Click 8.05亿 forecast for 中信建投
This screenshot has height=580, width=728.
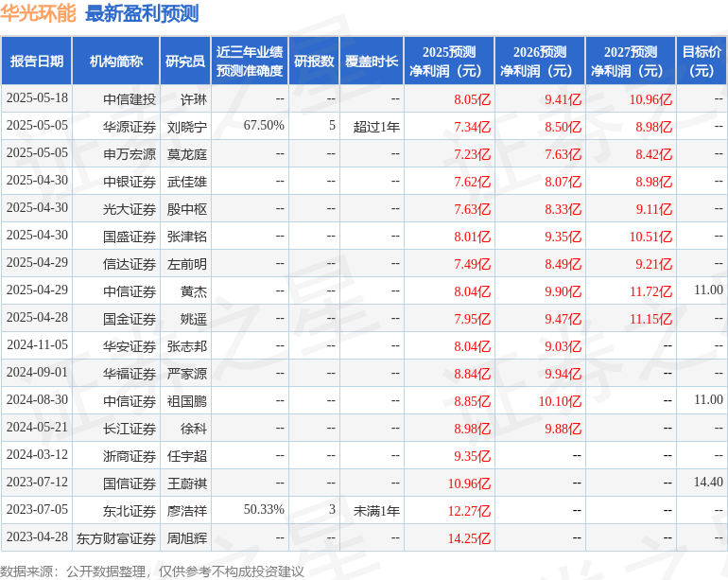pos(472,99)
